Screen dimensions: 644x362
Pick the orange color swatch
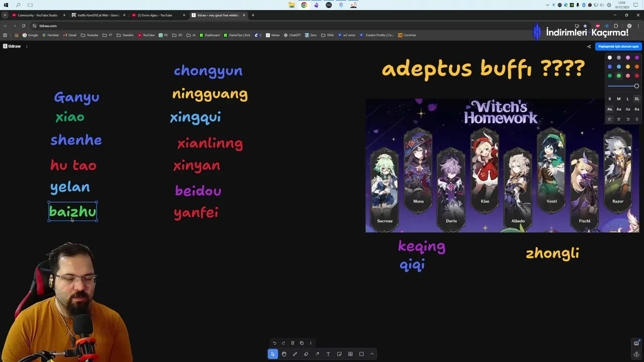pyautogui.click(x=637, y=67)
